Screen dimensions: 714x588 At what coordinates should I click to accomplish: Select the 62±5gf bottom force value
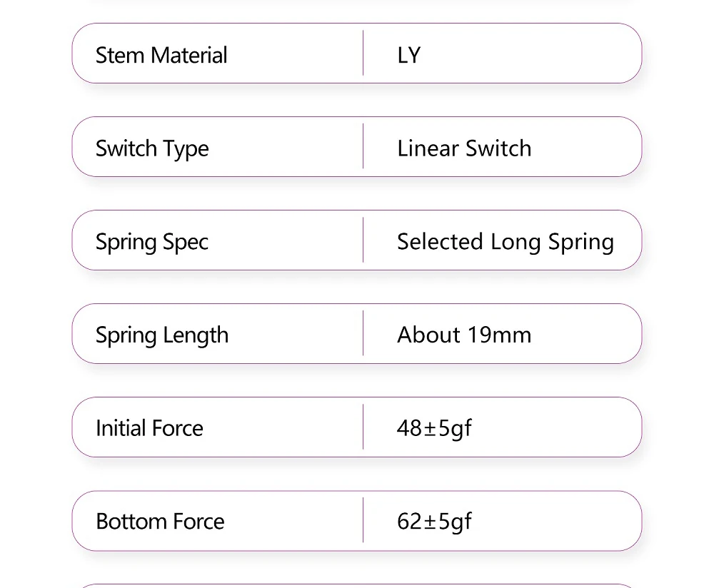434,522
